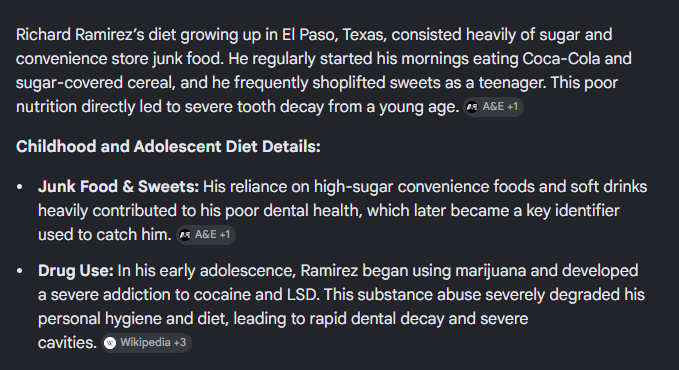Screen dimensions: 679x370
Task: Click the "+1" count after "young age" chip
Action: point(512,107)
